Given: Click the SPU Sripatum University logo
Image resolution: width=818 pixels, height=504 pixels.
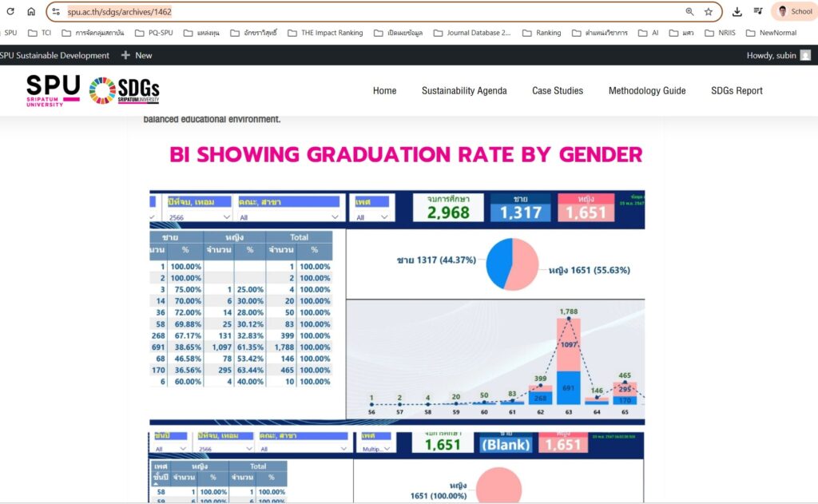Looking at the screenshot, I should tap(53, 90).
